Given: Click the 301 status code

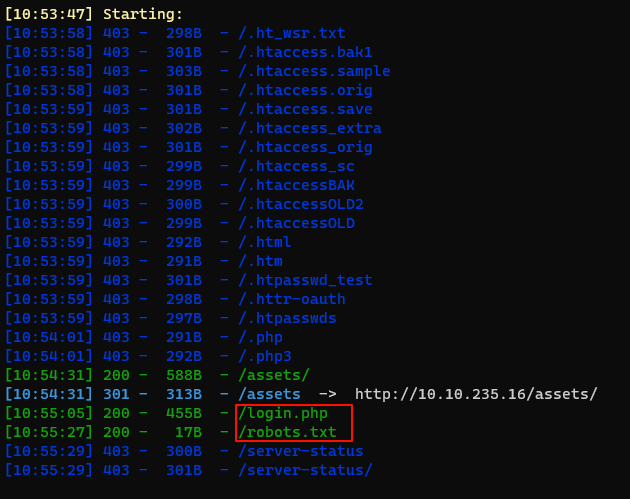Looking at the screenshot, I should [x=116, y=394].
